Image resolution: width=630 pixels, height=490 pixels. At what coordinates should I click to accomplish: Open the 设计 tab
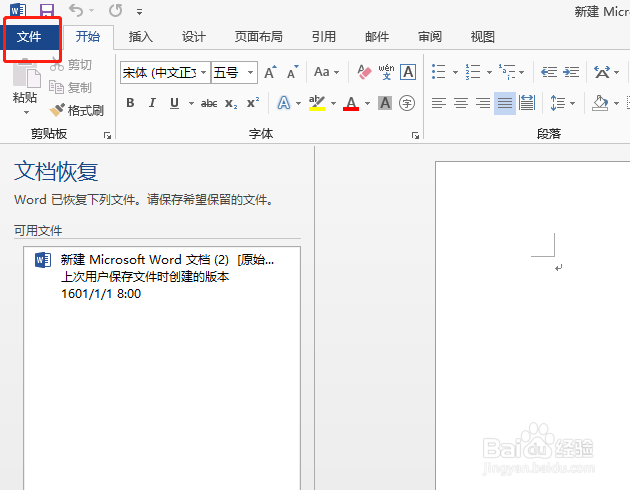[194, 37]
